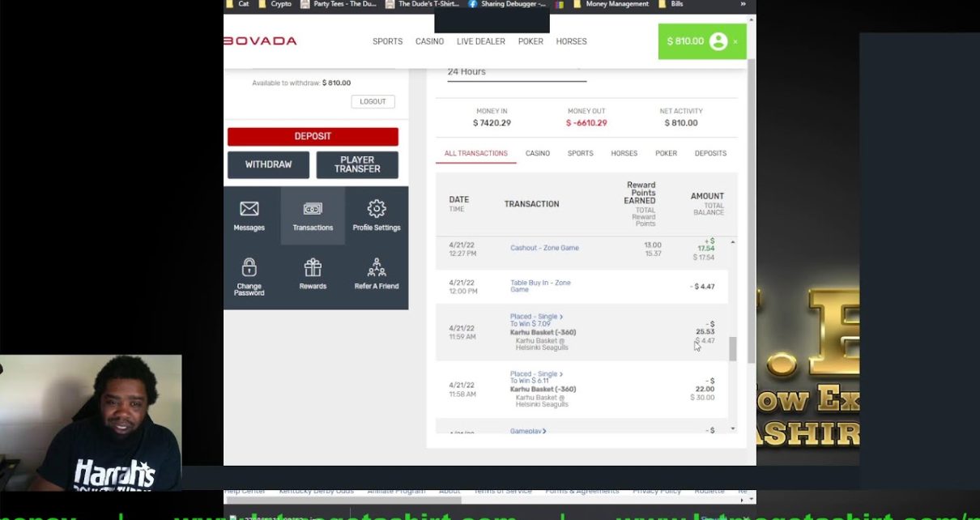Click the - $ 25.53 amount

(705, 328)
